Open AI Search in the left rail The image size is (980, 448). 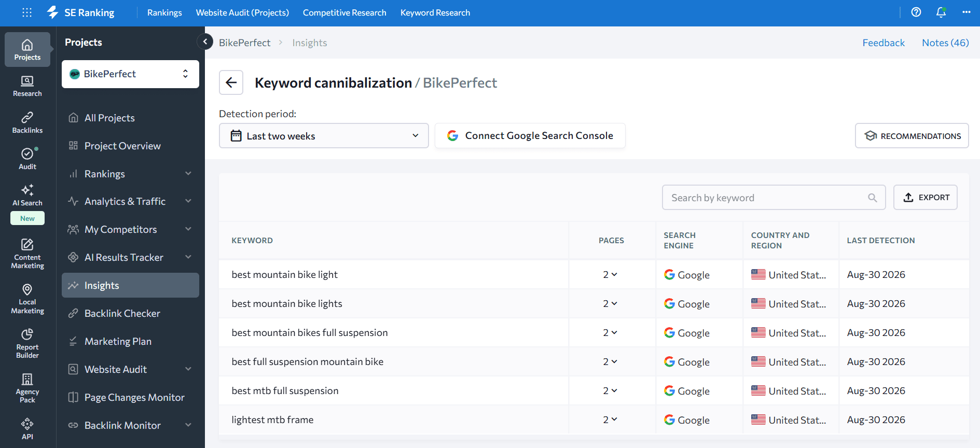[27, 195]
